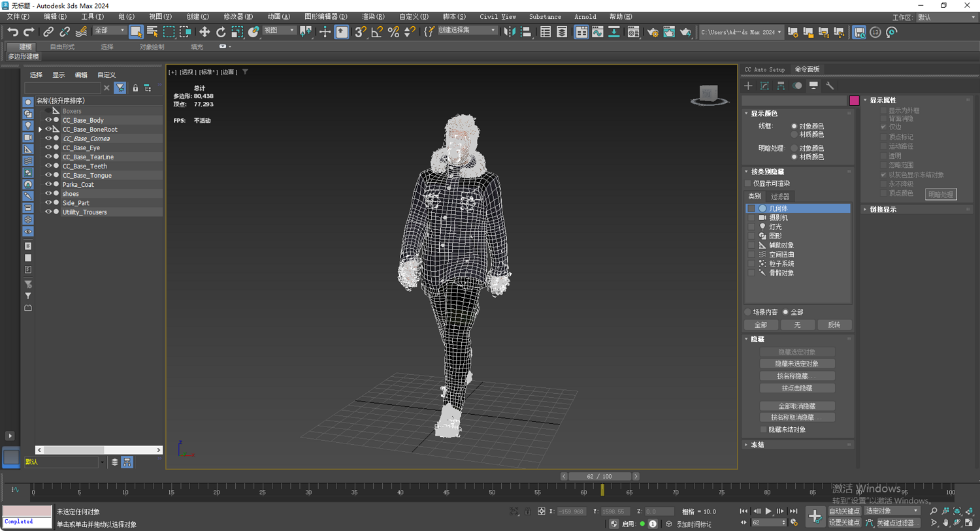The height and width of the screenshot is (531, 980).
Task: Open the 视图 reference coordinate dropdown
Action: (x=278, y=31)
